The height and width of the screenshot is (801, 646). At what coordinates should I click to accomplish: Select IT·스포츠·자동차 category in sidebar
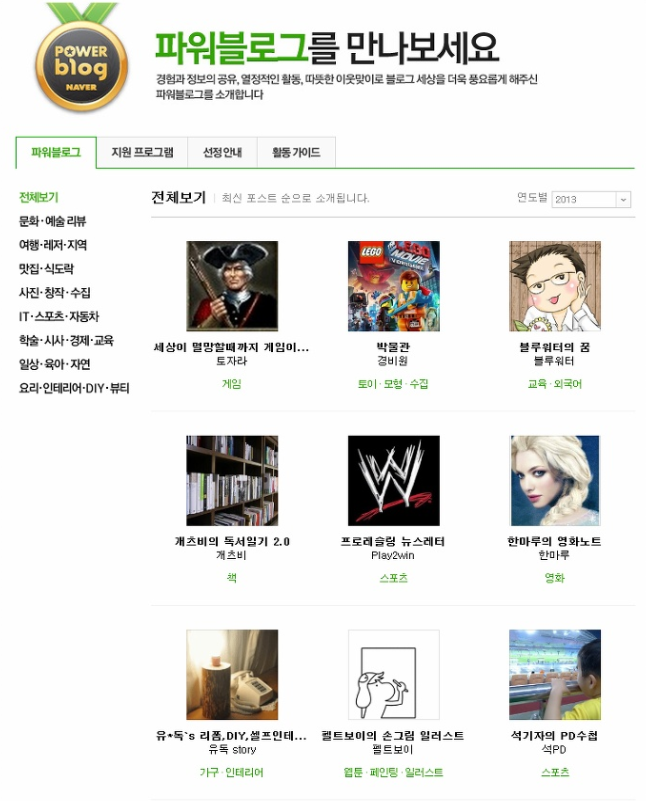point(59,316)
